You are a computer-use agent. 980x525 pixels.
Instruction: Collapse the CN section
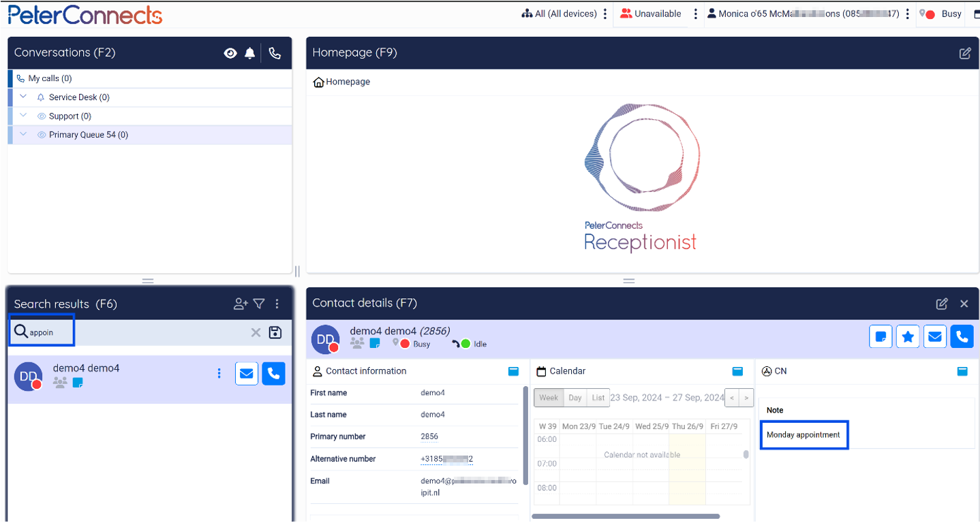tap(962, 371)
